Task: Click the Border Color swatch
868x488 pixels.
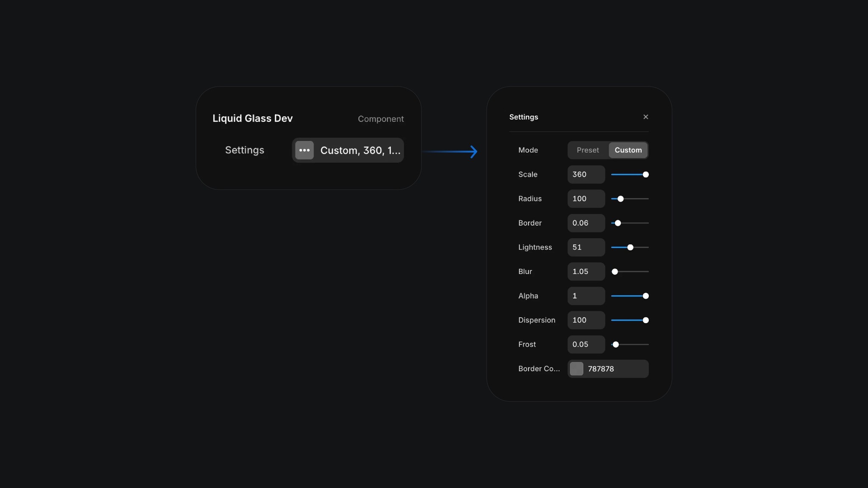Action: 576,369
